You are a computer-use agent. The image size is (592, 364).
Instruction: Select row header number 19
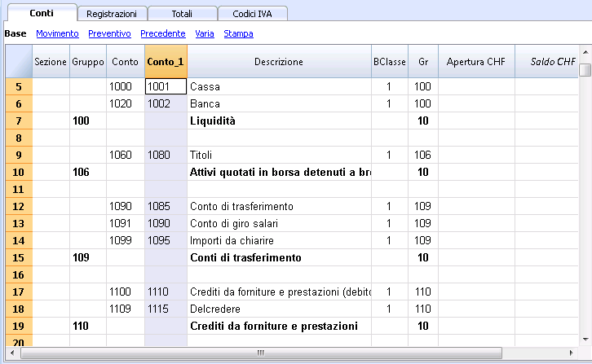pos(19,327)
